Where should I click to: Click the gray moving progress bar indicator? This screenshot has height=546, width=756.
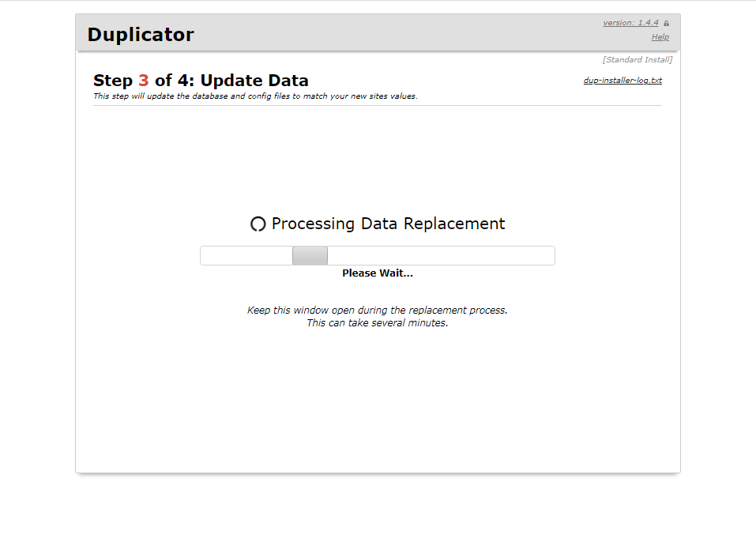pos(310,256)
